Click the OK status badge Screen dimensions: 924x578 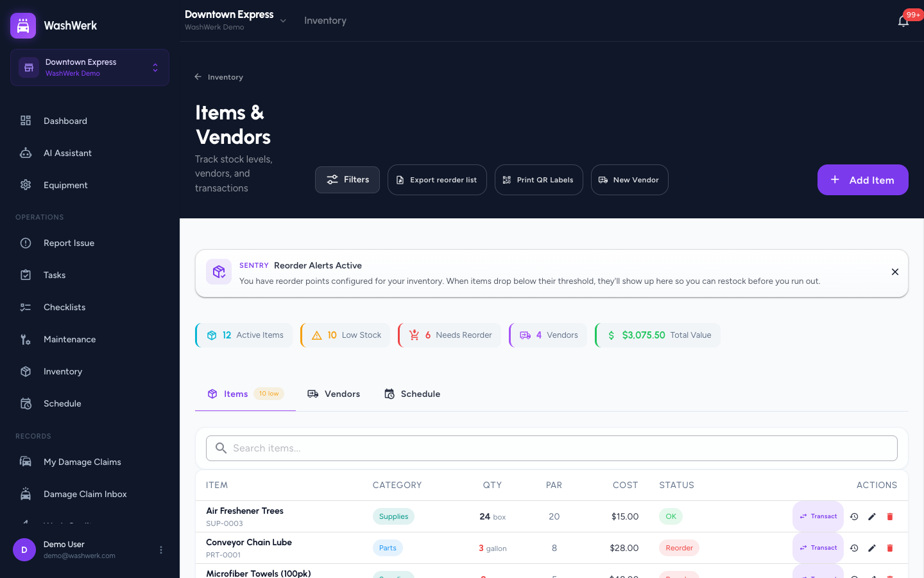671,516
